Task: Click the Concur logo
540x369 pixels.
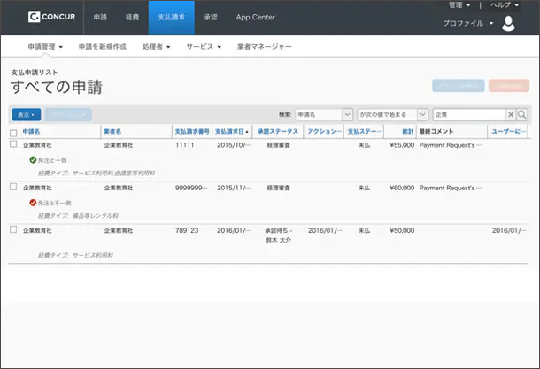Action: pos(51,17)
